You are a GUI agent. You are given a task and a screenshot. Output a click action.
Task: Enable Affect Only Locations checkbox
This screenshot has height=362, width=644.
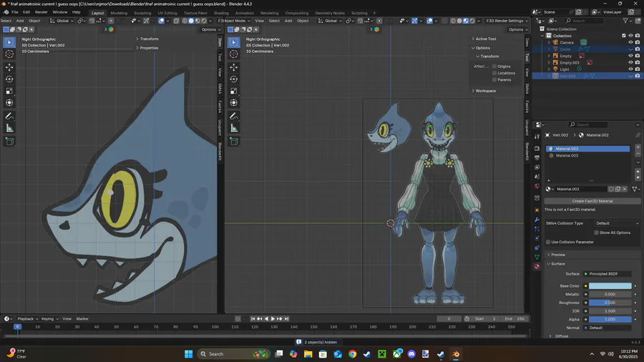(x=494, y=73)
